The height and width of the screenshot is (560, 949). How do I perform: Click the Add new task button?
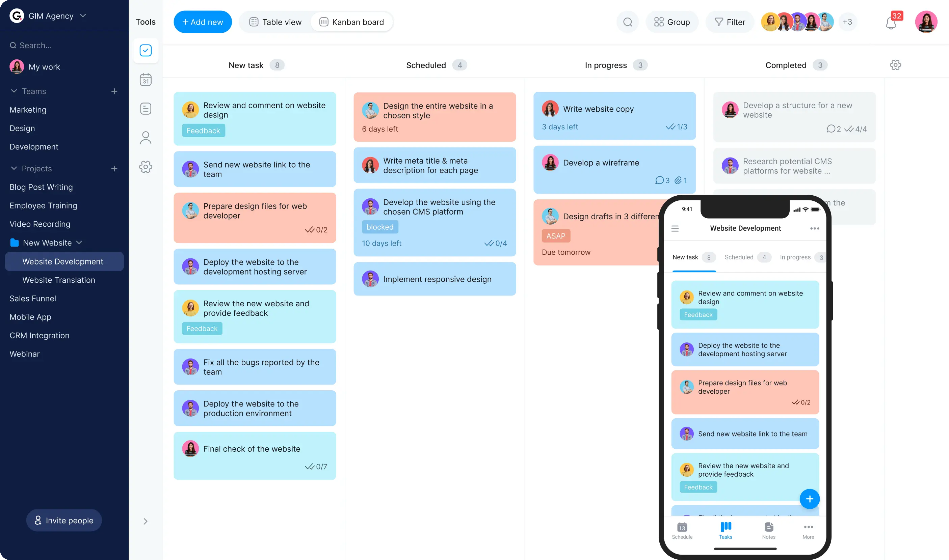click(202, 22)
